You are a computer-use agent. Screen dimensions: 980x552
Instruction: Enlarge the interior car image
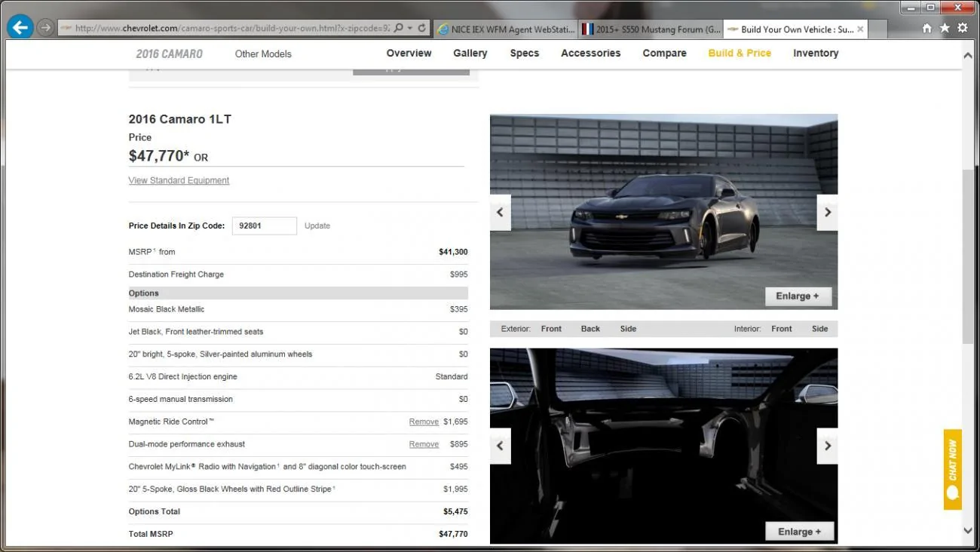click(x=800, y=532)
